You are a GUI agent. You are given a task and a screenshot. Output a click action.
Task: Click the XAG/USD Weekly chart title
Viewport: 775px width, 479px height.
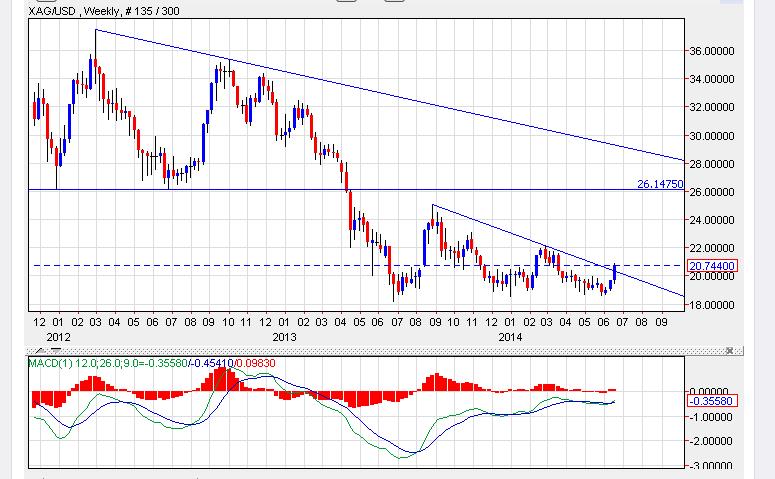(75, 9)
